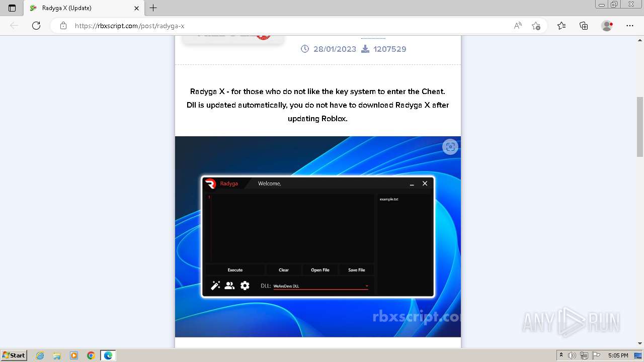Add this page to favorites

[x=536, y=26]
